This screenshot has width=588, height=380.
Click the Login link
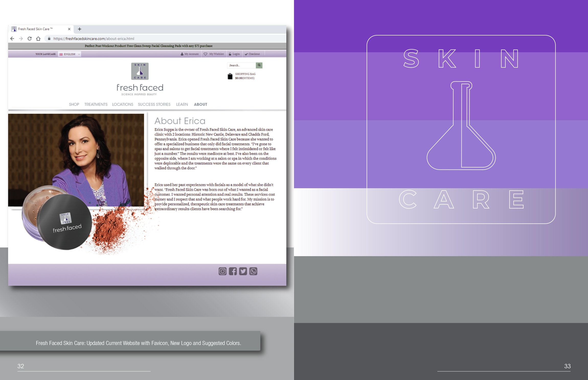click(234, 54)
